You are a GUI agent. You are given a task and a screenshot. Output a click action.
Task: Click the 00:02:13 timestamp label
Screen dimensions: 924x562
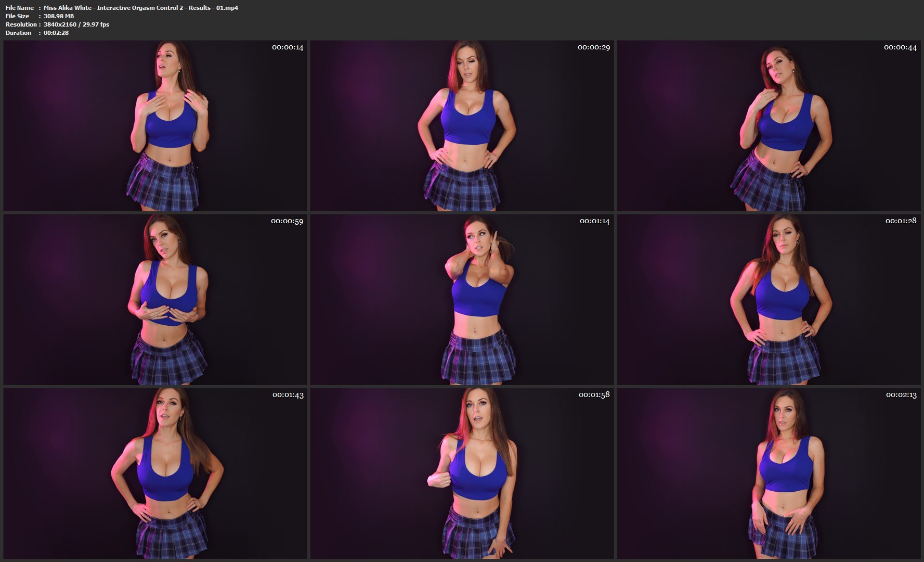901,395
